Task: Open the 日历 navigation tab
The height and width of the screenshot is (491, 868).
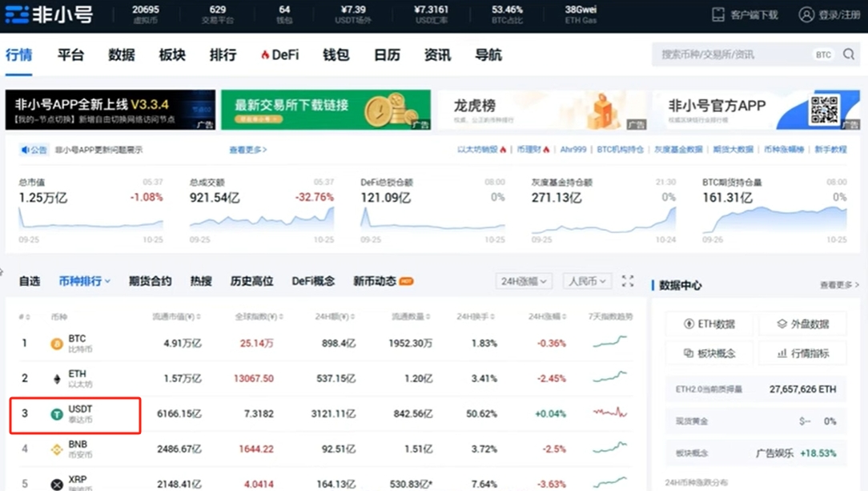Action: coord(387,54)
